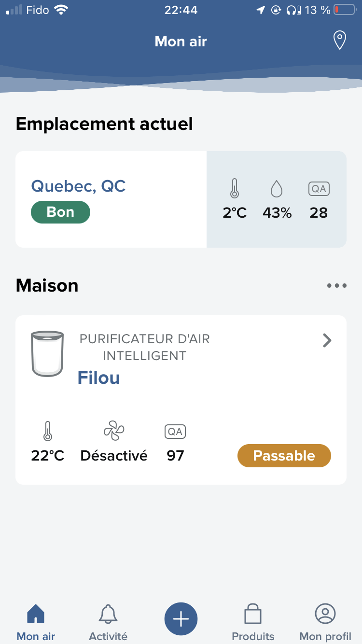This screenshot has height=644, width=362.
Task: Tap the Désactivé fan status label
Action: (114, 456)
